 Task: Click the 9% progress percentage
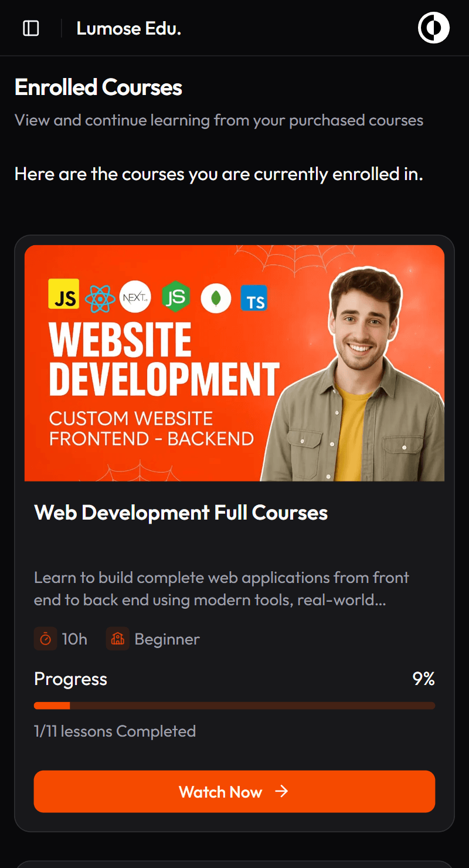[423, 679]
